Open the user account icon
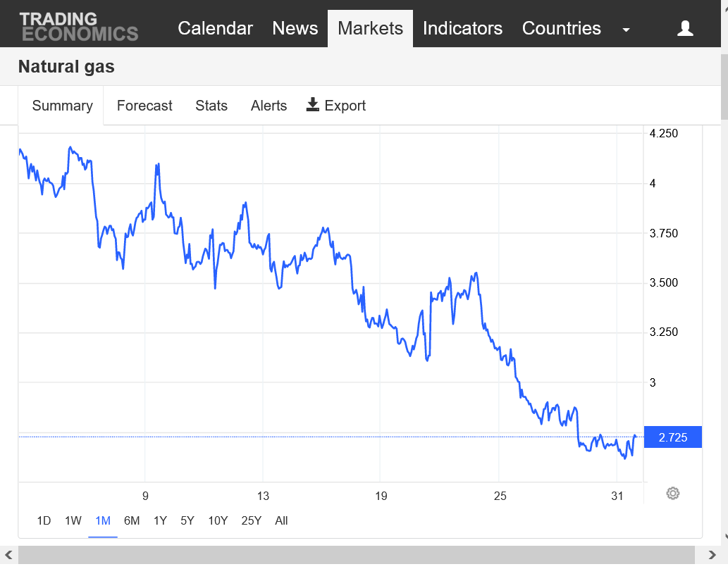The image size is (728, 569). click(685, 28)
